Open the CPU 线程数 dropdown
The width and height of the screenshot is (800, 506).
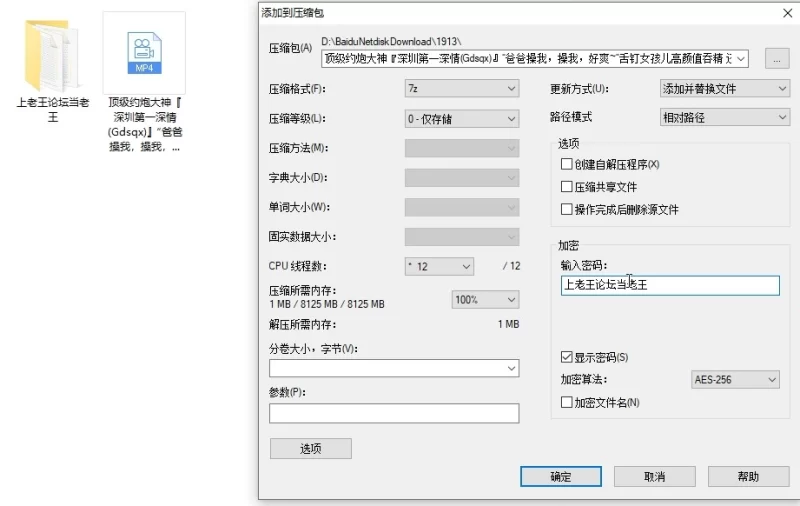439,266
